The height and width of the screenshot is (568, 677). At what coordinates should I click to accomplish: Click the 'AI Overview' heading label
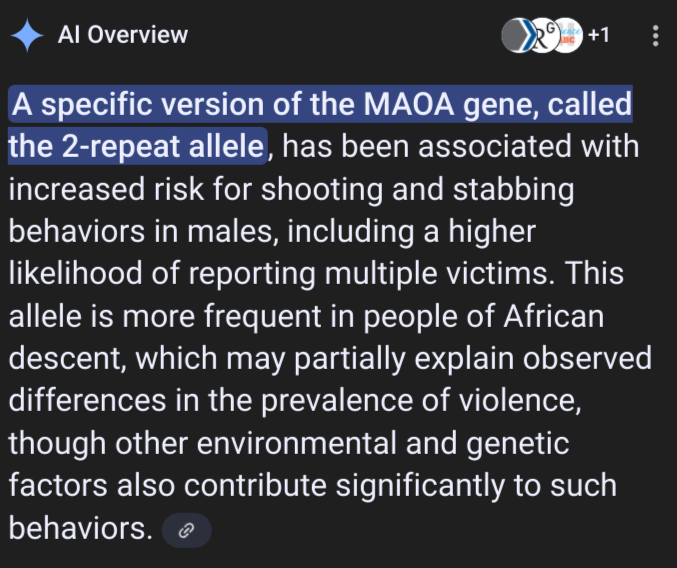[x=122, y=35]
